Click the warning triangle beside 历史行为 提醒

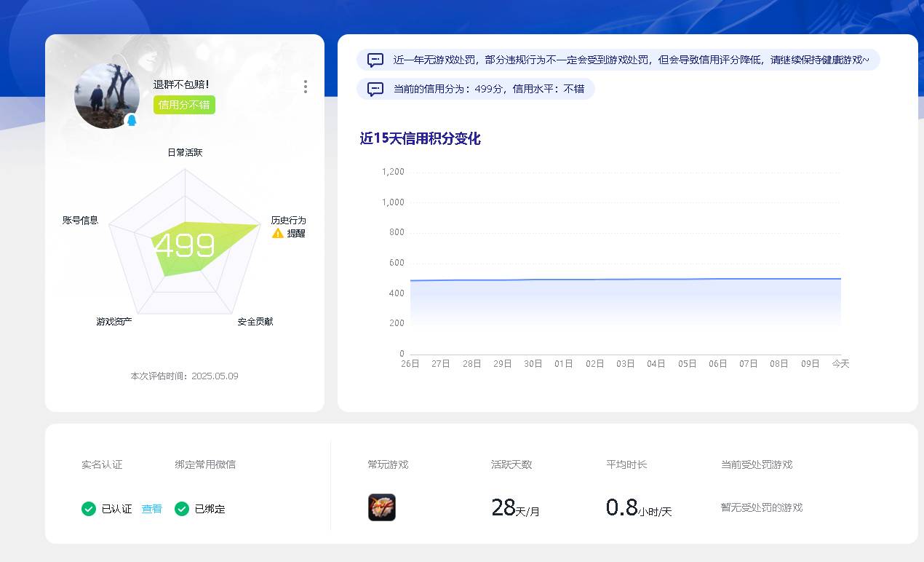click(x=277, y=233)
